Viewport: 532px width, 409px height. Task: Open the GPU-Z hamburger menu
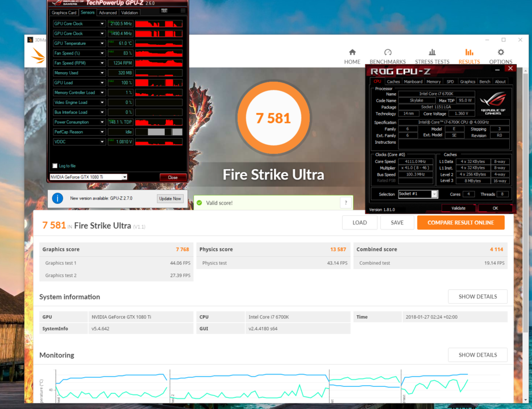coord(183,11)
